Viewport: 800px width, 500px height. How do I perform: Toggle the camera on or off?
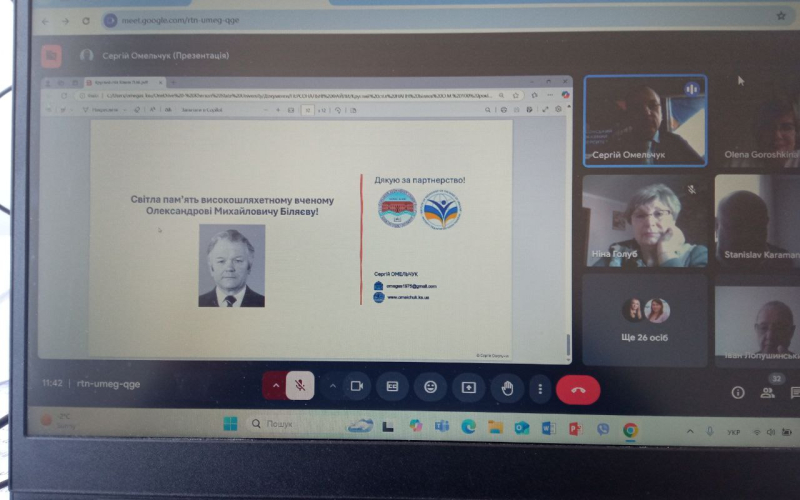pyautogui.click(x=356, y=387)
